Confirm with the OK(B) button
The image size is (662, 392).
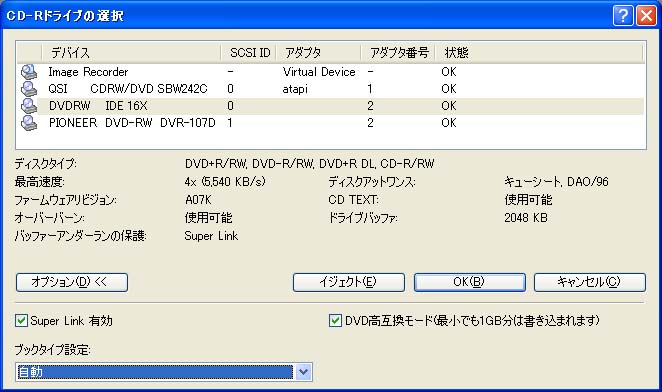469,282
